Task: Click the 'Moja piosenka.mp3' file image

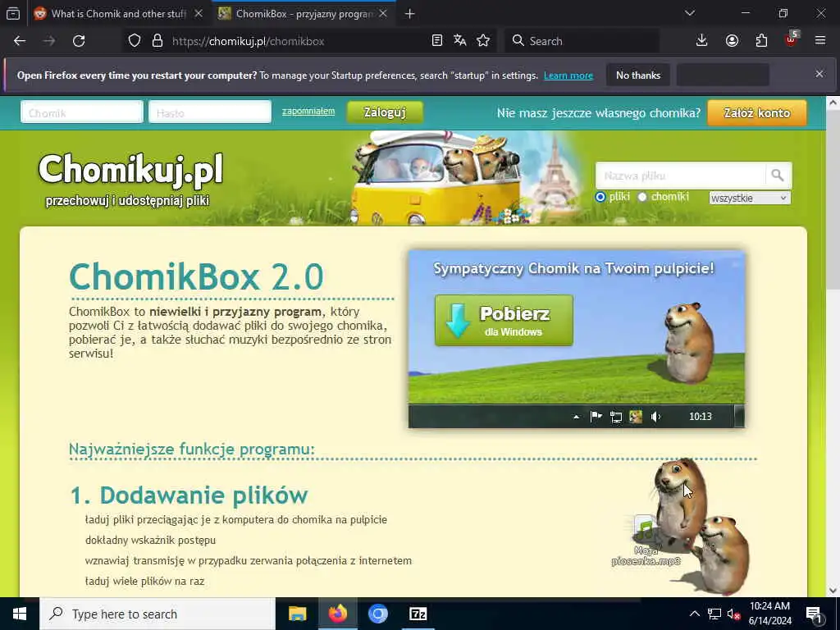Action: [x=646, y=541]
